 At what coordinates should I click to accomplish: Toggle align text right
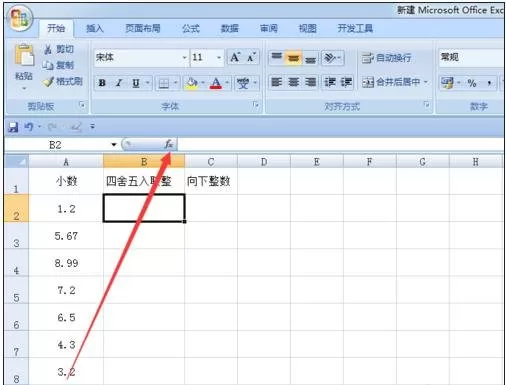pos(310,82)
